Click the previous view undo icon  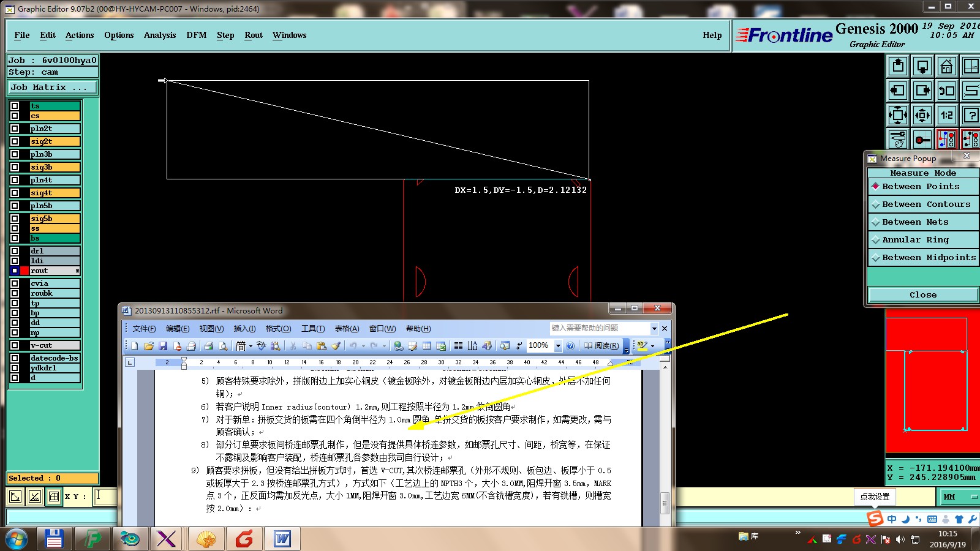[x=947, y=91]
